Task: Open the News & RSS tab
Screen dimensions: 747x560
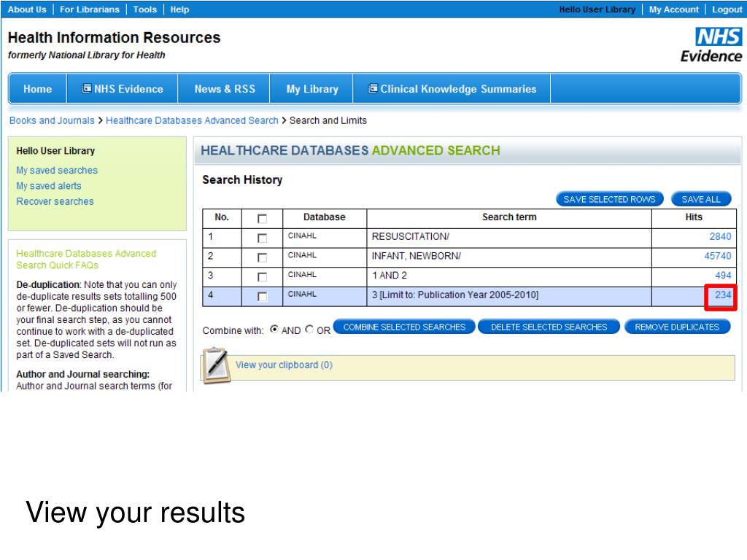Action: point(225,89)
